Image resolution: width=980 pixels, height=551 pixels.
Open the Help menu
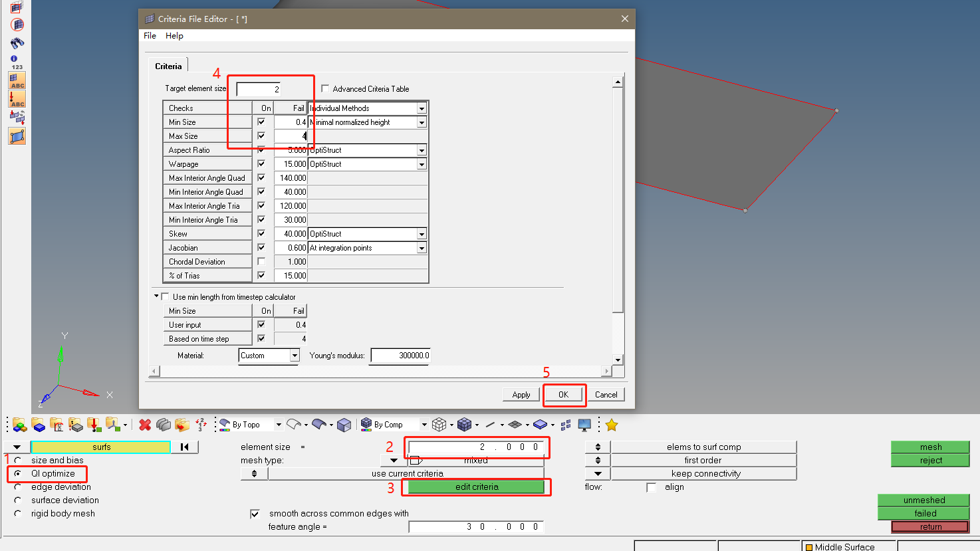(174, 36)
